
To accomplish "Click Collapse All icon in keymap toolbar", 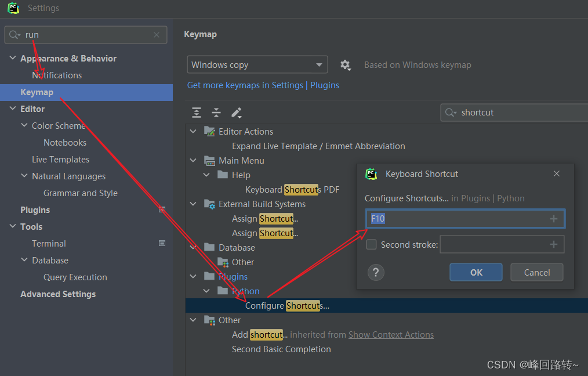I will [216, 113].
